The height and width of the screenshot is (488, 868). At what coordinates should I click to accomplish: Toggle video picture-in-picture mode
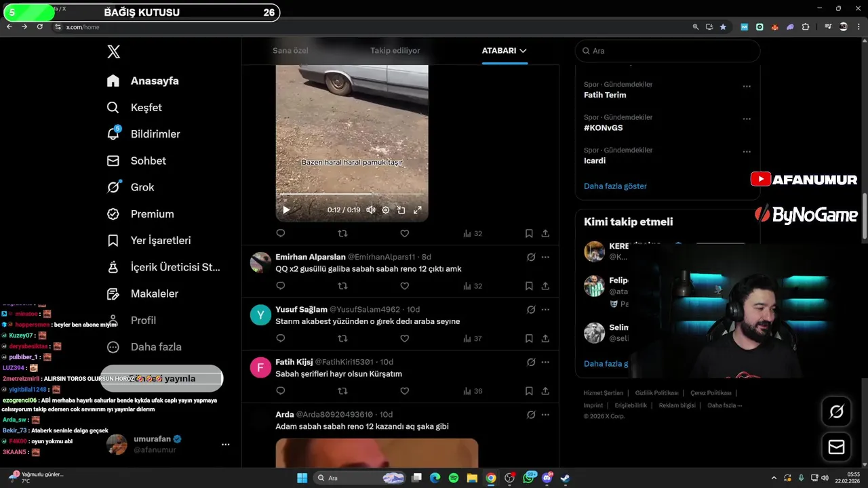(401, 210)
